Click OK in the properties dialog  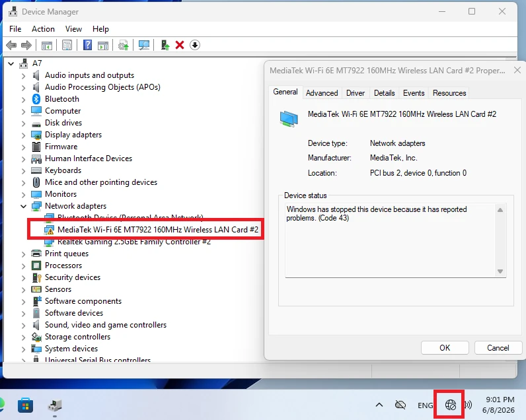pos(445,347)
